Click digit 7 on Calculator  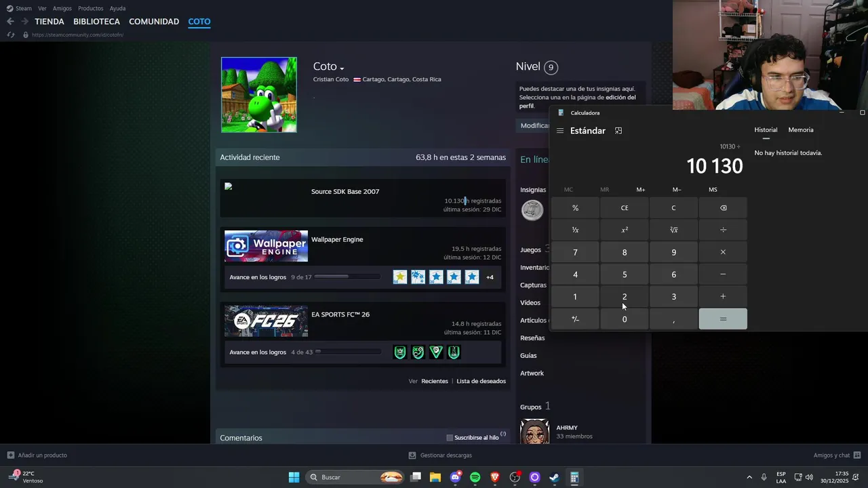point(575,252)
